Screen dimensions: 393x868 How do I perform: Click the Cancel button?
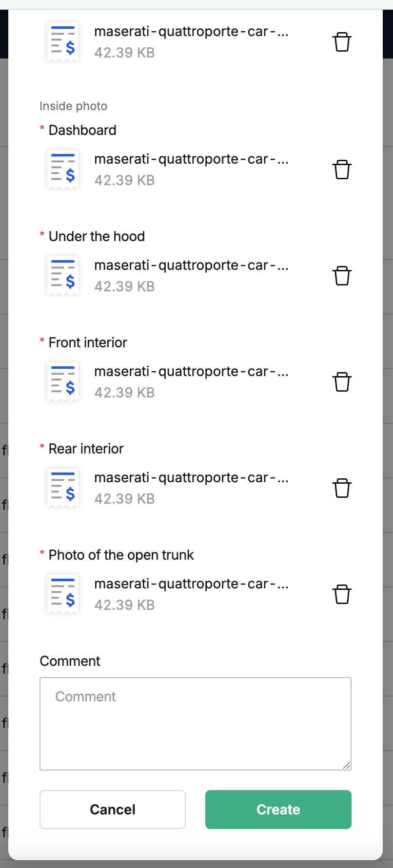click(x=113, y=810)
